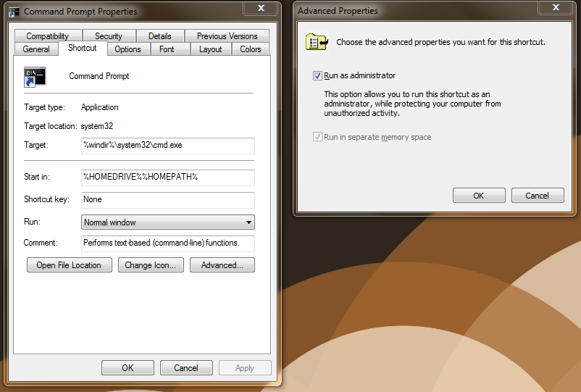Switch to the Compatibility tab
Image resolution: width=581 pixels, height=392 pixels.
pyautogui.click(x=47, y=36)
